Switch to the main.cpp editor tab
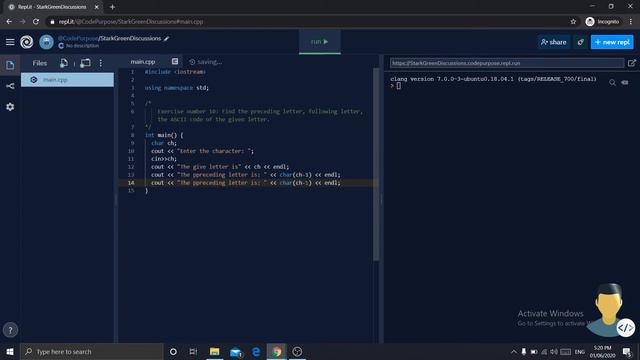This screenshot has width=640, height=360. (143, 62)
